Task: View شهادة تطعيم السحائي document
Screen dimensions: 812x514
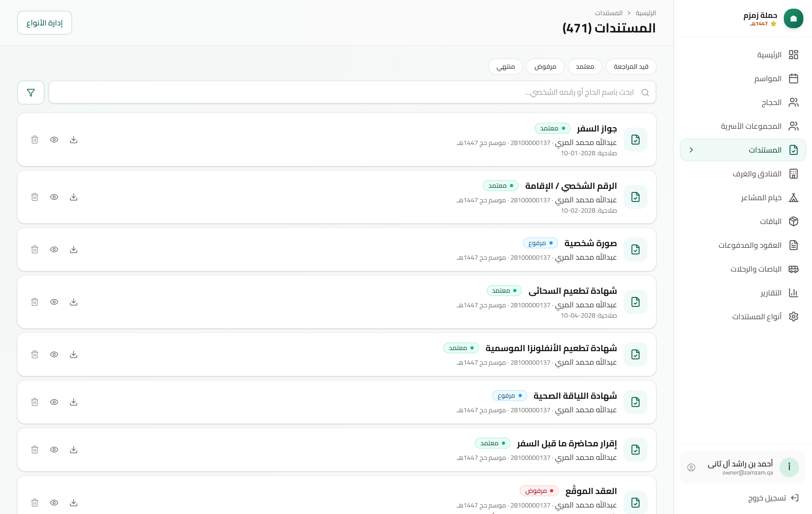Action: coord(54,302)
